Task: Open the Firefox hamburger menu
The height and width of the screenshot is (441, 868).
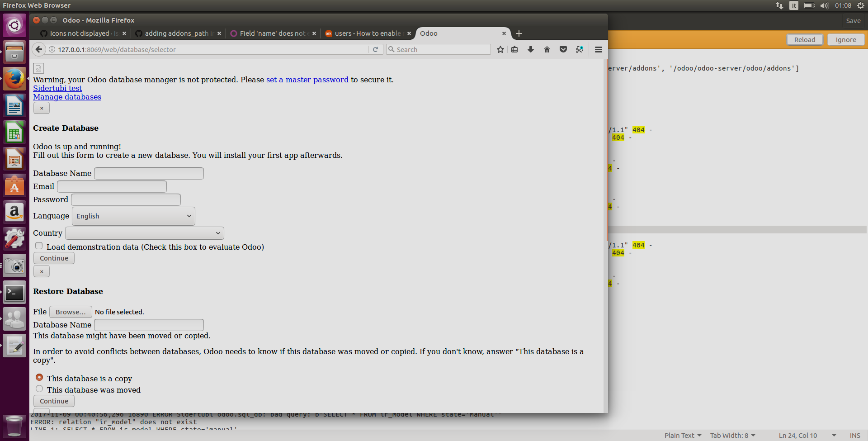Action: pyautogui.click(x=598, y=49)
